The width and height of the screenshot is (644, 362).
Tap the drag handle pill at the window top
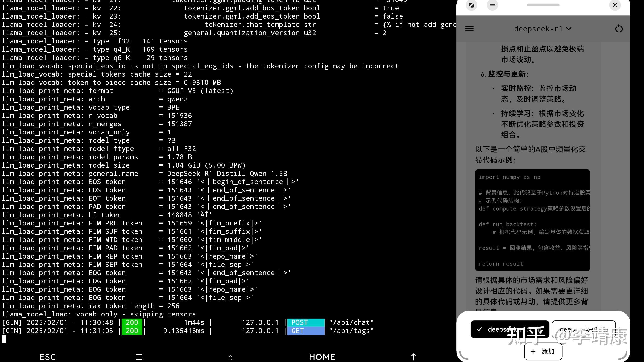[543, 5]
